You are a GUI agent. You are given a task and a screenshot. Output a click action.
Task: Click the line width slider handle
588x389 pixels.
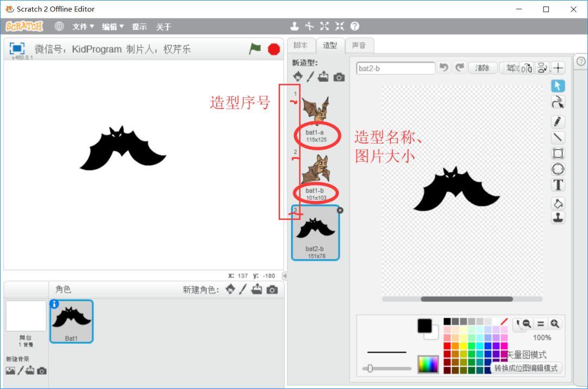(x=370, y=368)
